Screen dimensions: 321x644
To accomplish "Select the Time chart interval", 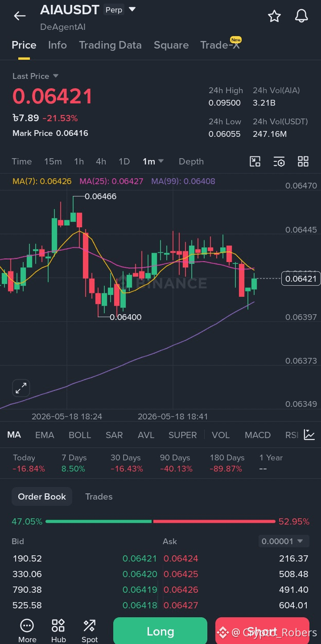I will [x=22, y=161].
